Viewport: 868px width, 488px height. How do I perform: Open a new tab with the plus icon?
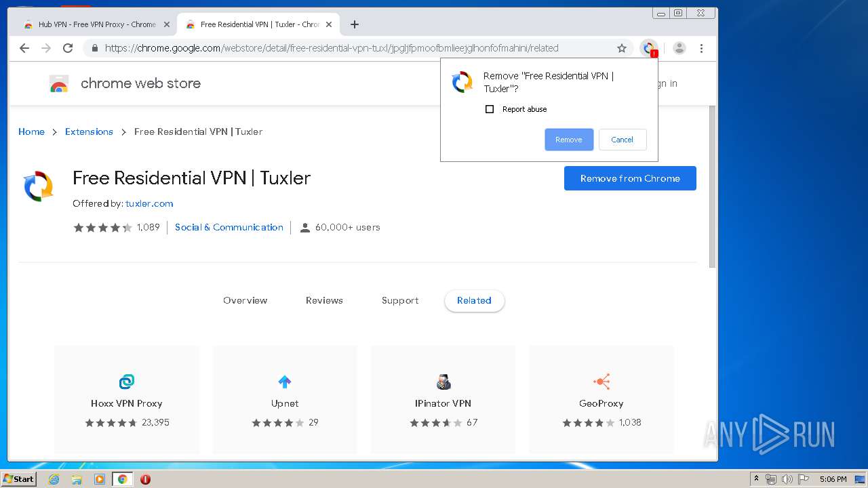[x=354, y=24]
